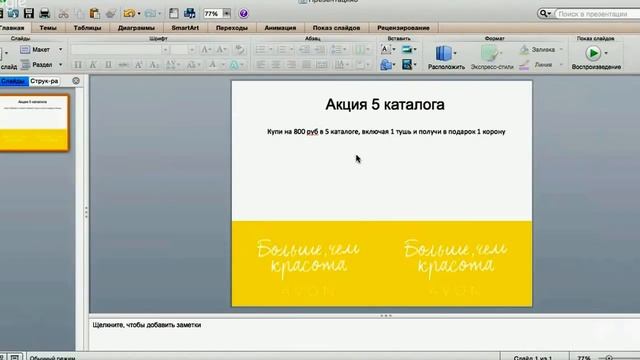Click the Redo icon in toolbar
Screen dimensions: 640x360
(150, 14)
